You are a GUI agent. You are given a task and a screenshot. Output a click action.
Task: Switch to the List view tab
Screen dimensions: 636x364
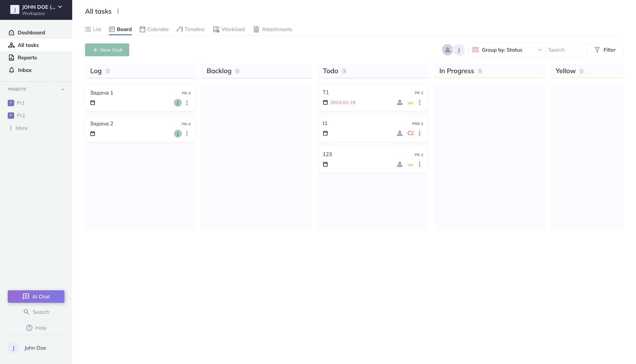tap(93, 29)
